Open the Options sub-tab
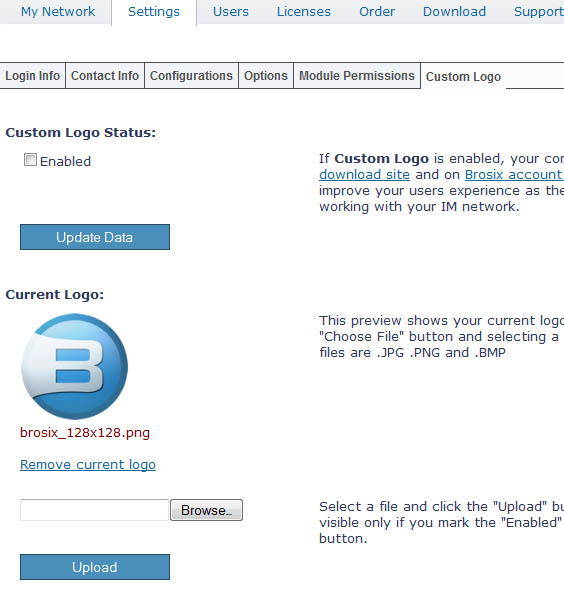564x597 pixels. click(266, 76)
